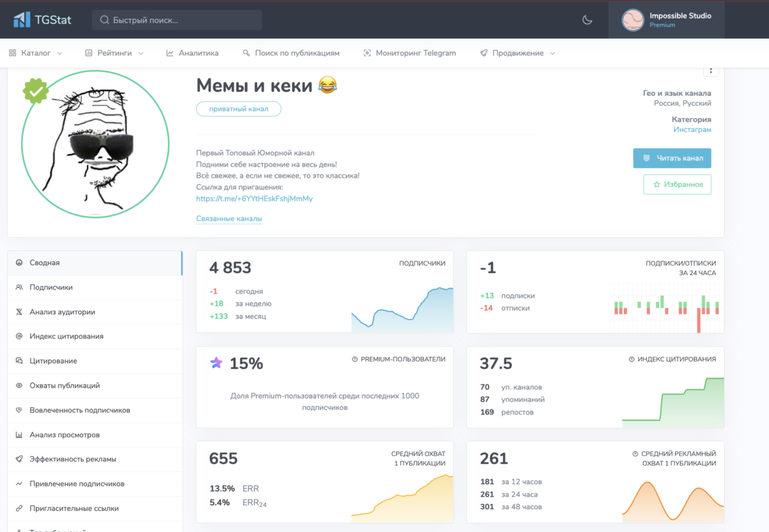Viewport: 769px width, 532px height.
Task: Click the search magnifier icon
Action: (104, 20)
